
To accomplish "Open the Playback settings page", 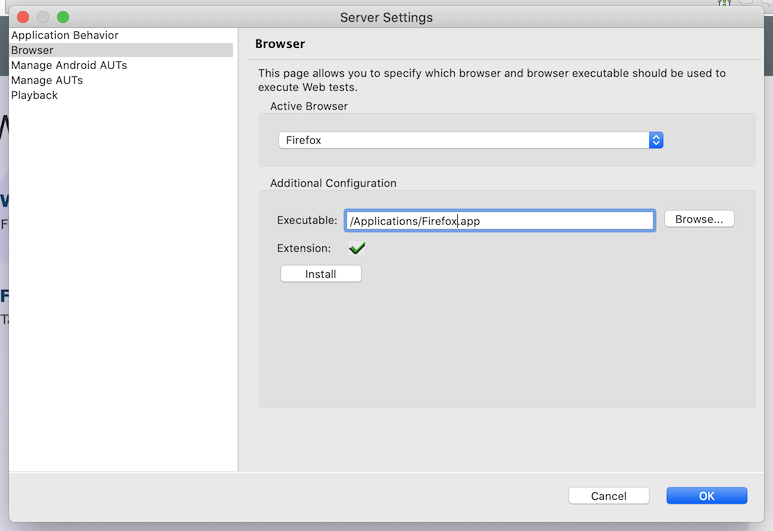I will click(x=35, y=95).
